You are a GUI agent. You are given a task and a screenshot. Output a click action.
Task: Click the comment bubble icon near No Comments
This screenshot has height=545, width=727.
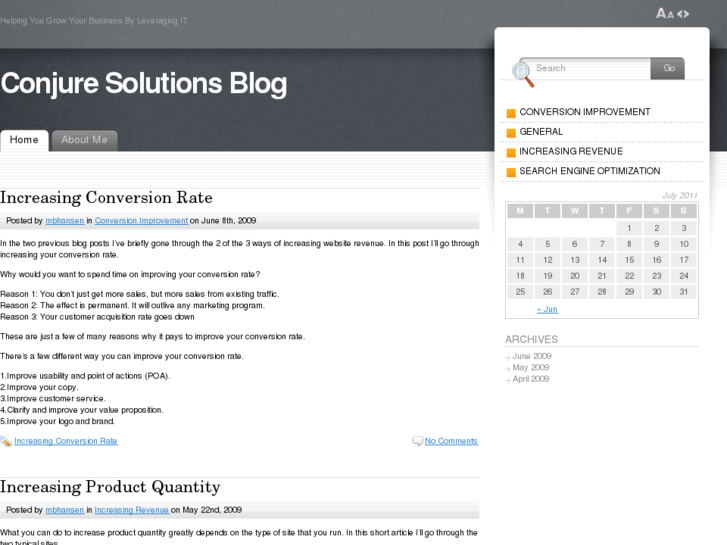coord(417,441)
